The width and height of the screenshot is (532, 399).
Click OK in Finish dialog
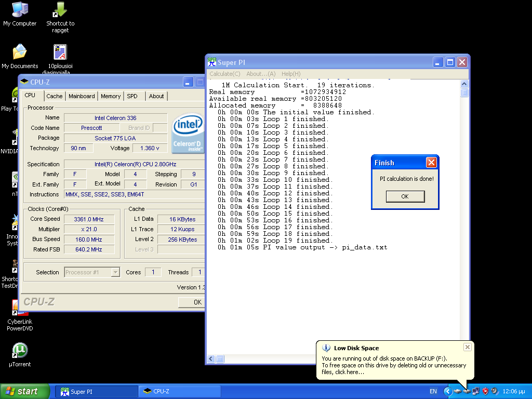tap(405, 196)
